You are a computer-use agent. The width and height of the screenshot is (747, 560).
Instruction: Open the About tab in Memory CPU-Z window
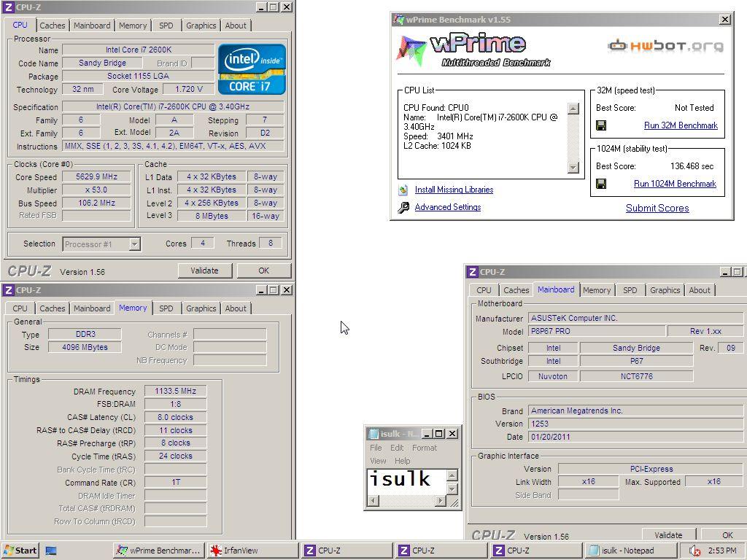click(236, 308)
